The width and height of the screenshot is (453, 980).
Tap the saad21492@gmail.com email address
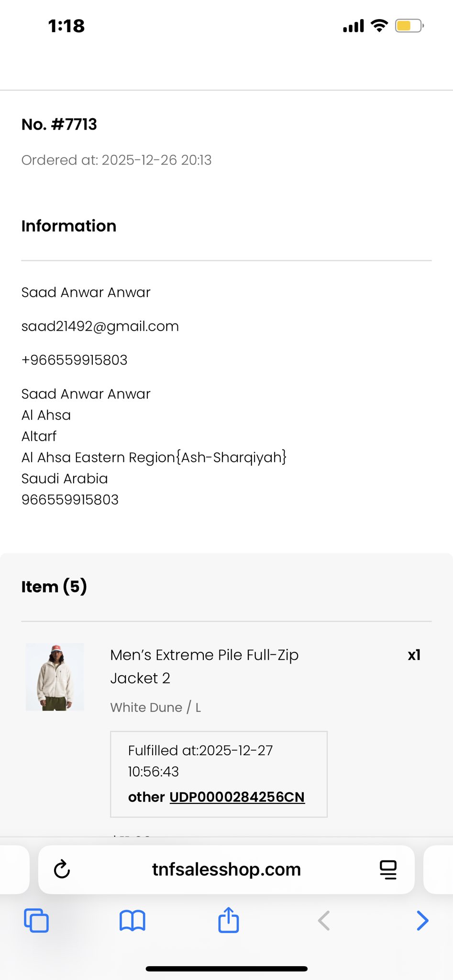[x=100, y=326]
